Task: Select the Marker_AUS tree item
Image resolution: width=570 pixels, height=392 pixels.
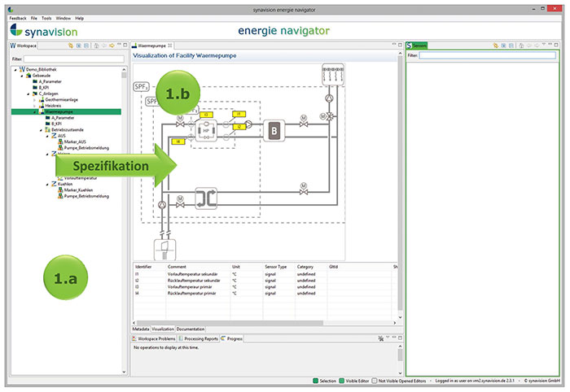Action: tap(75, 142)
